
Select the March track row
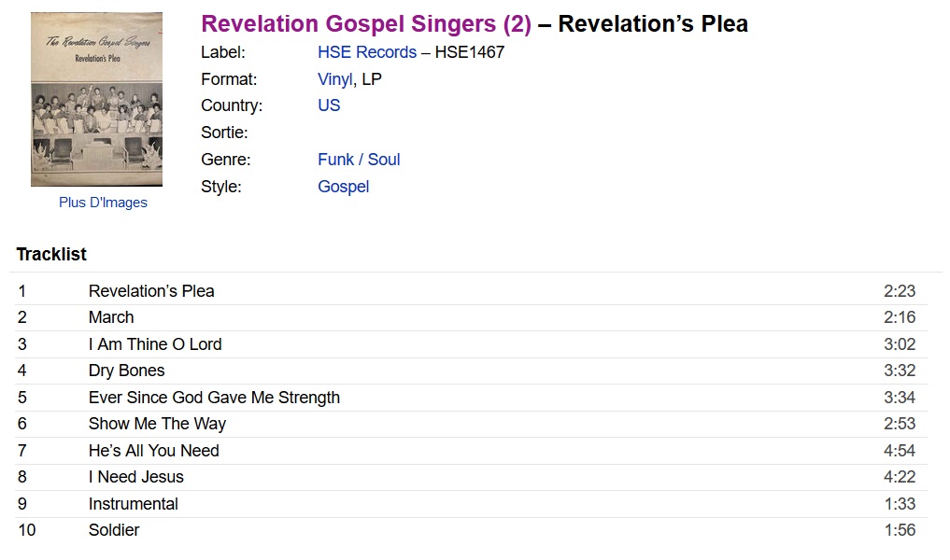pyautogui.click(x=471, y=317)
